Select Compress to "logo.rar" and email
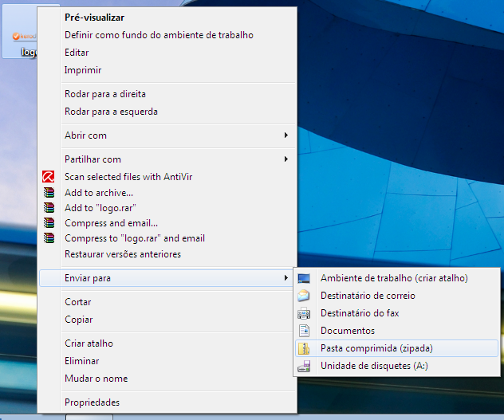The image size is (504, 420). click(x=167, y=238)
